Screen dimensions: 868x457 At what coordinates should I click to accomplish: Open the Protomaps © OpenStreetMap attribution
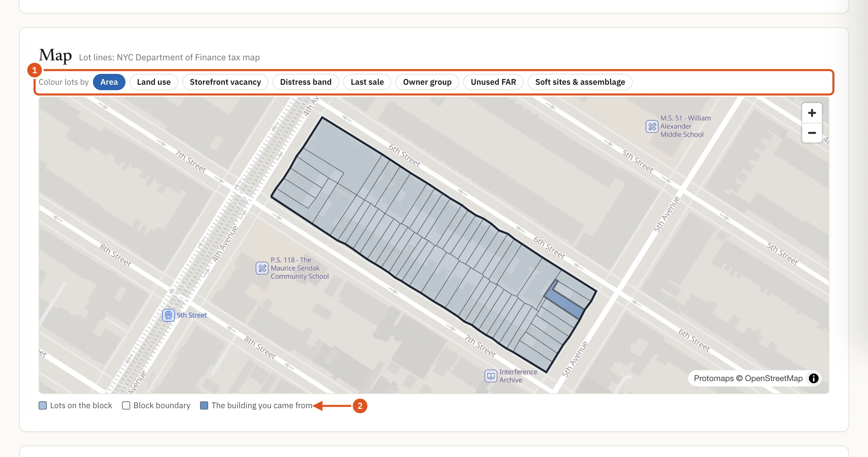[x=748, y=378]
